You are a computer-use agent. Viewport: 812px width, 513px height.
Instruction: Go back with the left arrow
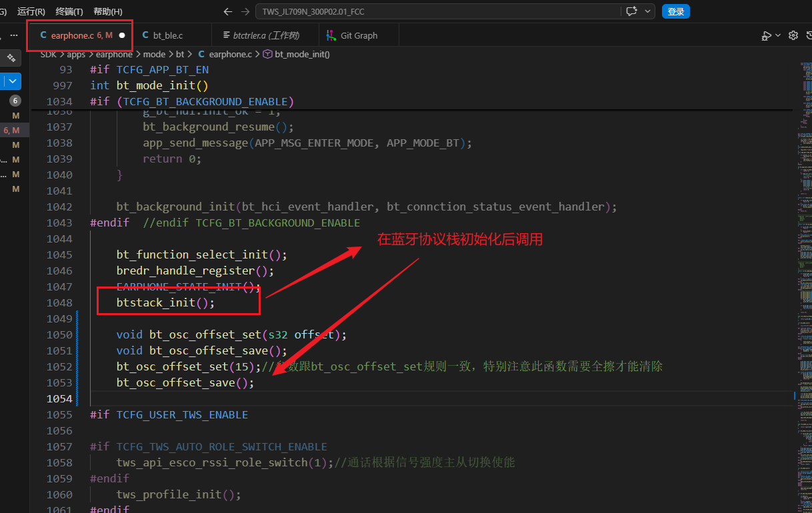[228, 11]
